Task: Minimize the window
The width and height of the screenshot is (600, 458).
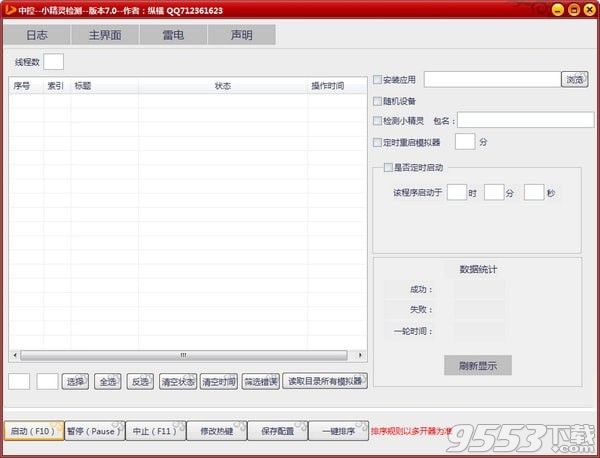Action: (558, 10)
